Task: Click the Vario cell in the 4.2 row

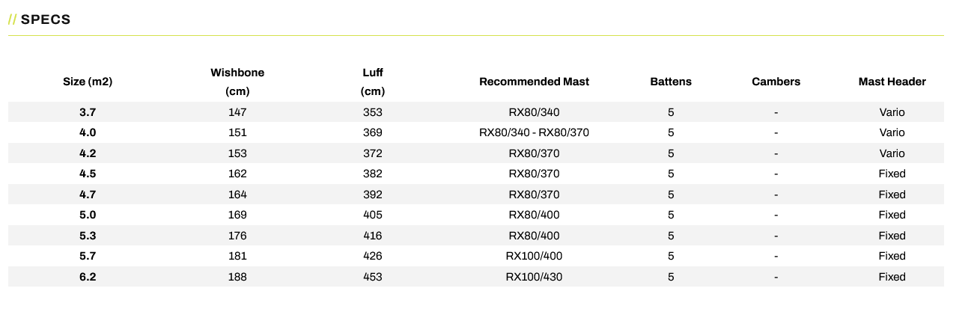Action: pyautogui.click(x=892, y=153)
